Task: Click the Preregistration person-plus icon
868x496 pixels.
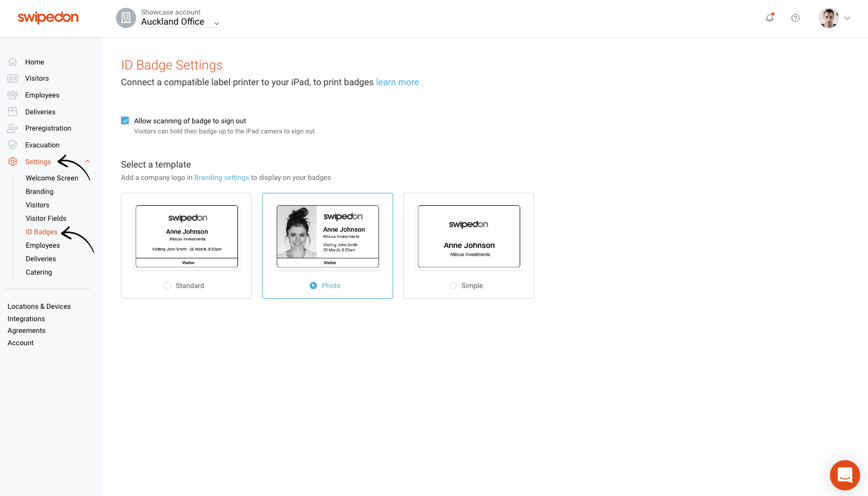Action: point(12,128)
